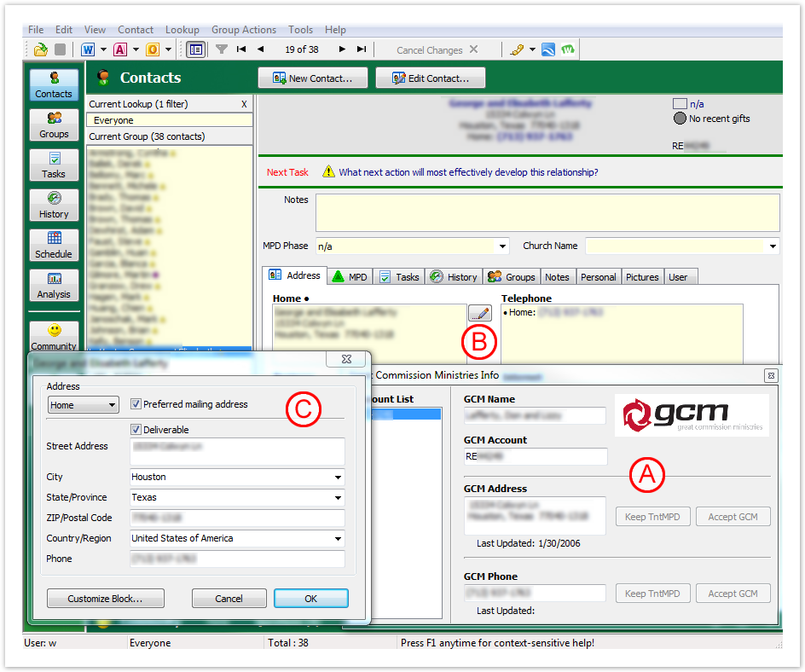Open the Microsoft Word merge icon in toolbar
This screenshot has width=805, height=672.
pyautogui.click(x=89, y=49)
